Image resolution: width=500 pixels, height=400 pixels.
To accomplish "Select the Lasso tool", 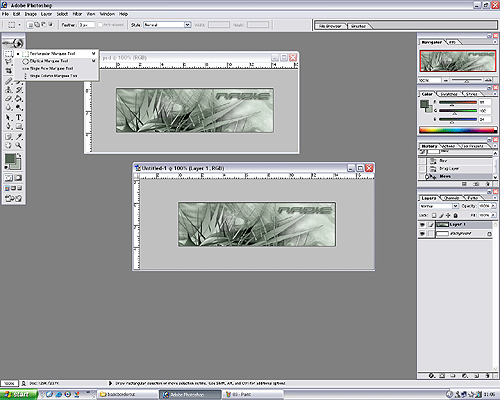I will (8, 62).
